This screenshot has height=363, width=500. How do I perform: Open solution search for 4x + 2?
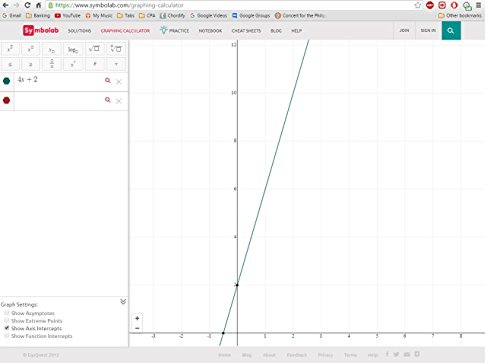click(x=107, y=80)
